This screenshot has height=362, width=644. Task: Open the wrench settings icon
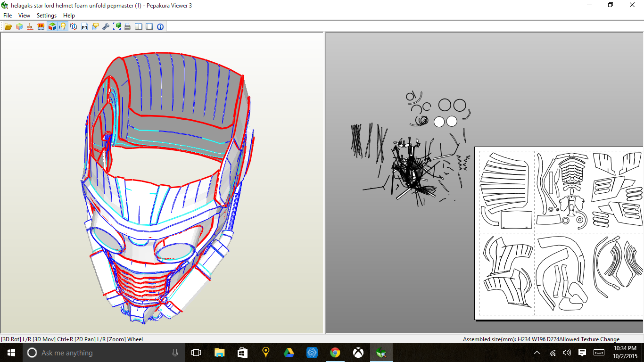106,27
